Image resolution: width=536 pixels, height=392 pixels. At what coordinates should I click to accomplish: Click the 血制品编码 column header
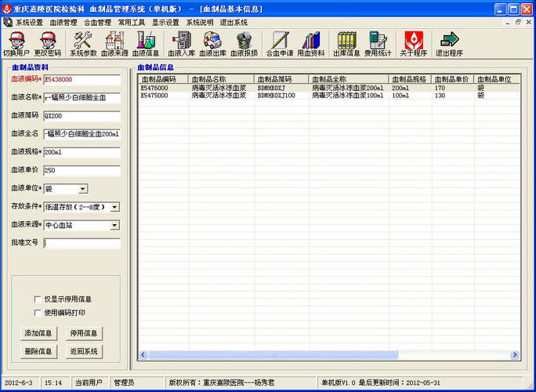pos(164,79)
